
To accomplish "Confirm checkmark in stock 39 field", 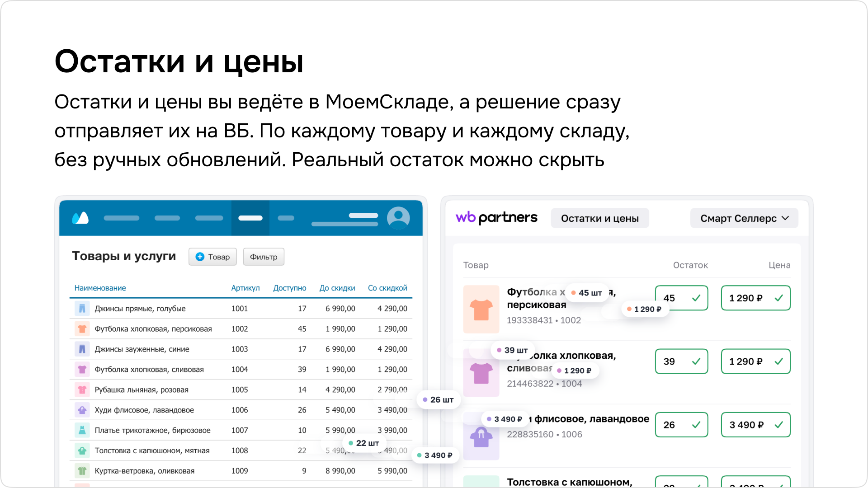I will tap(696, 361).
